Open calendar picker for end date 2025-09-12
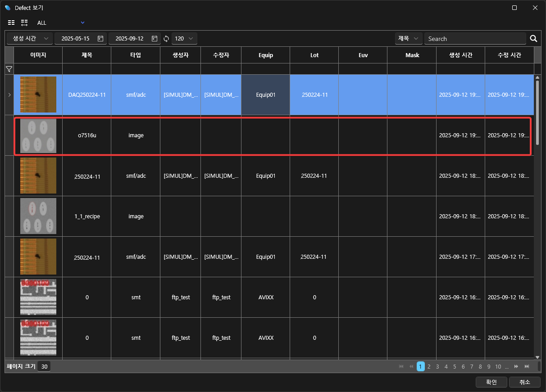The image size is (546, 392). (x=155, y=39)
